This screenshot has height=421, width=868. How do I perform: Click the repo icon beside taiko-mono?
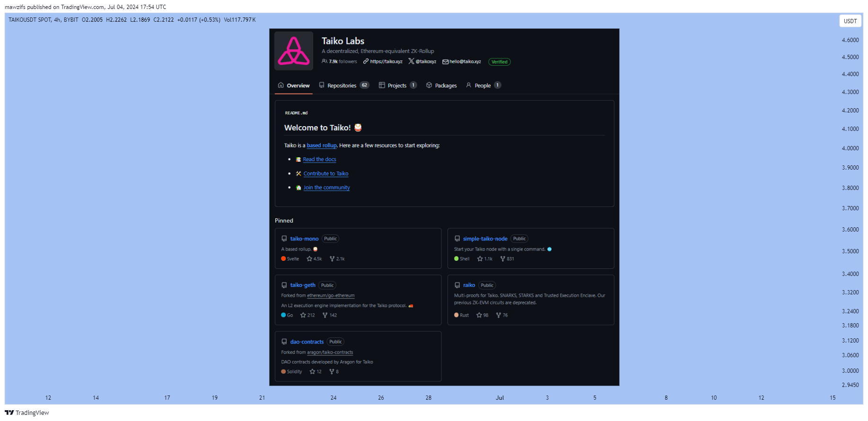tap(284, 239)
